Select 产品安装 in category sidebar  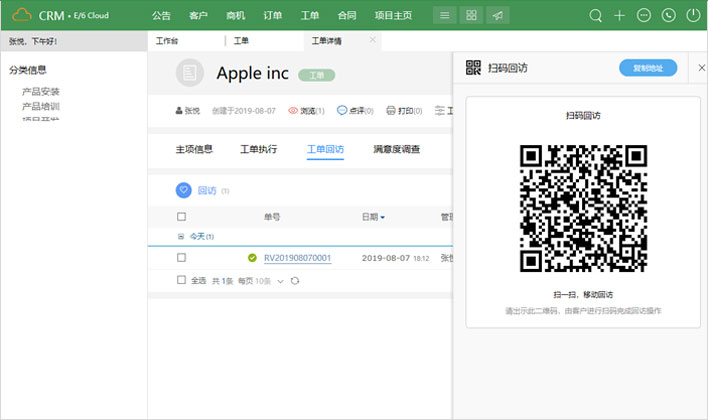[x=41, y=91]
